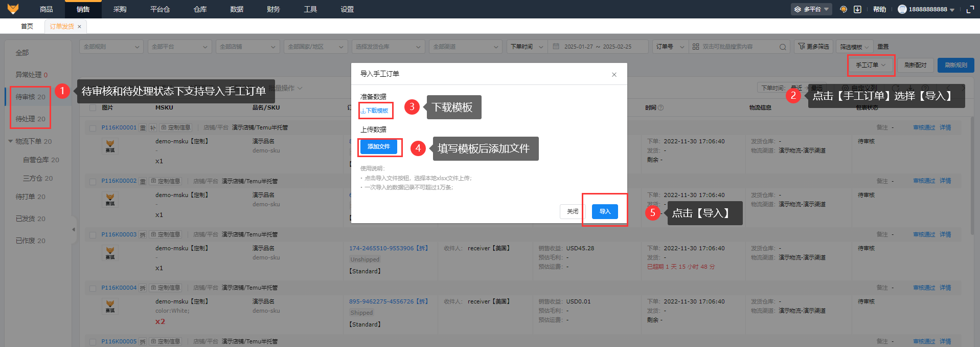Click the 拆 tag icon on order P116K00005
980x347 pixels.
[143, 341]
